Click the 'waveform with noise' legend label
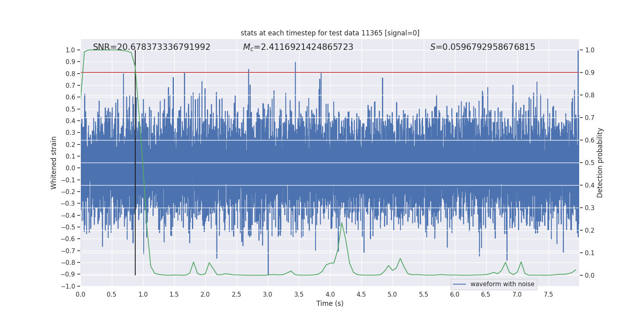This screenshot has height=322, width=644. click(x=502, y=284)
